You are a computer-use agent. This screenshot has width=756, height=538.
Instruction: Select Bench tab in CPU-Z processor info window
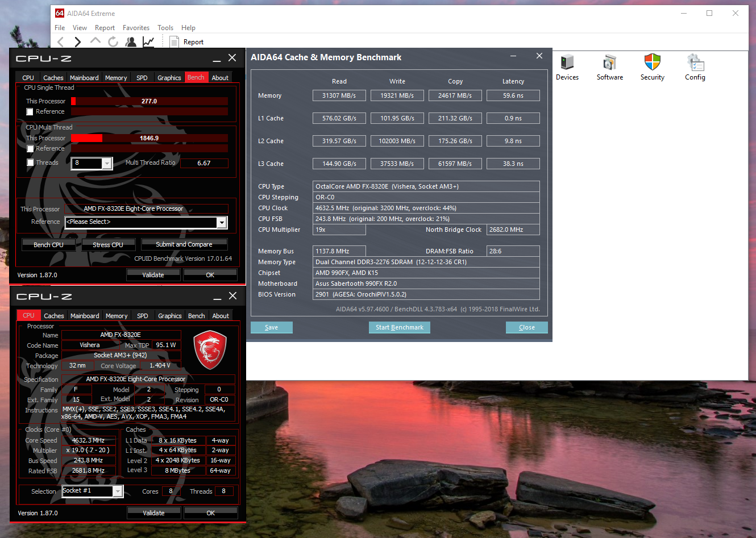[197, 316]
